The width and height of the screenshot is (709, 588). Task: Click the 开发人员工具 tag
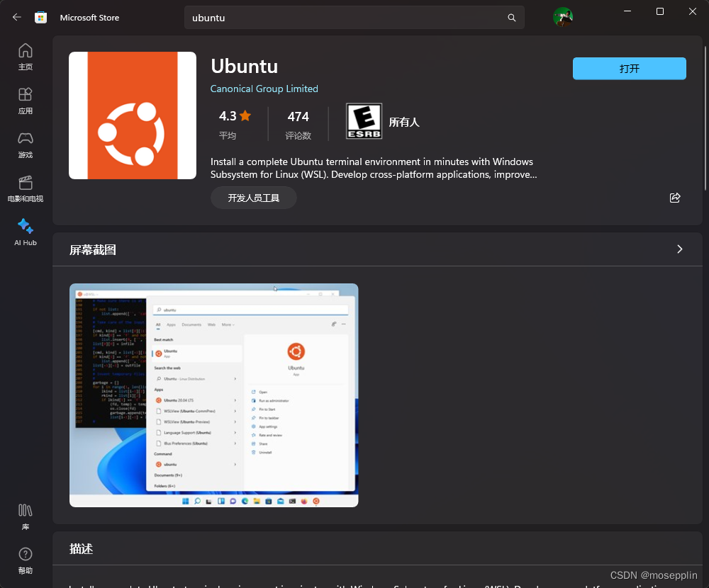(253, 198)
